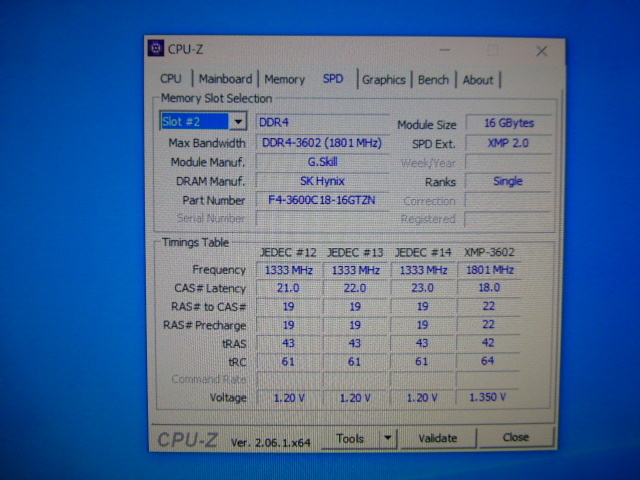Open the About tab

(478, 80)
